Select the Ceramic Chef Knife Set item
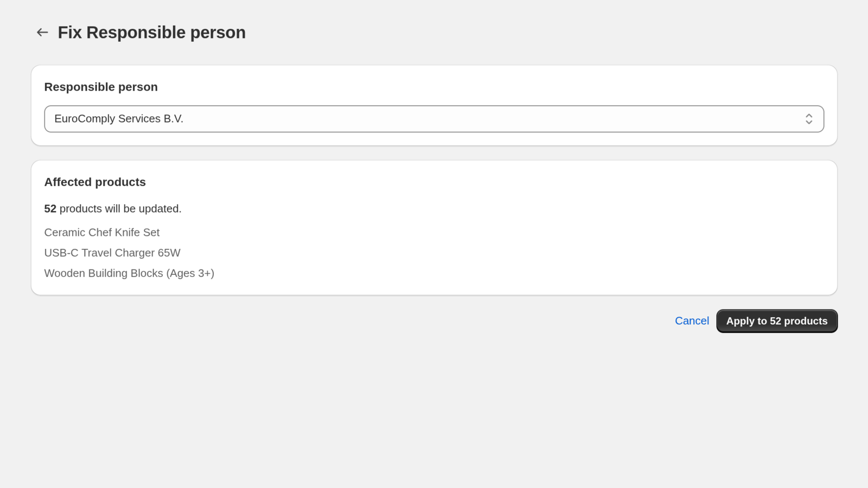 tap(102, 233)
